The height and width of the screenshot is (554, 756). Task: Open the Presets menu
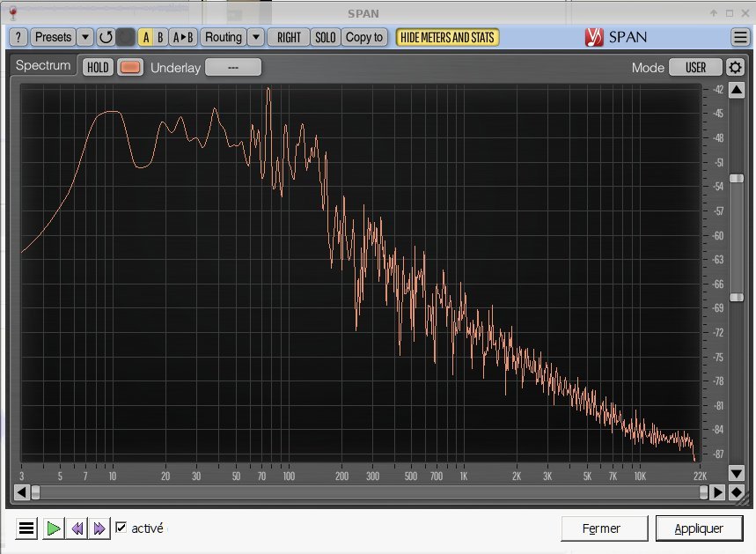(53, 37)
